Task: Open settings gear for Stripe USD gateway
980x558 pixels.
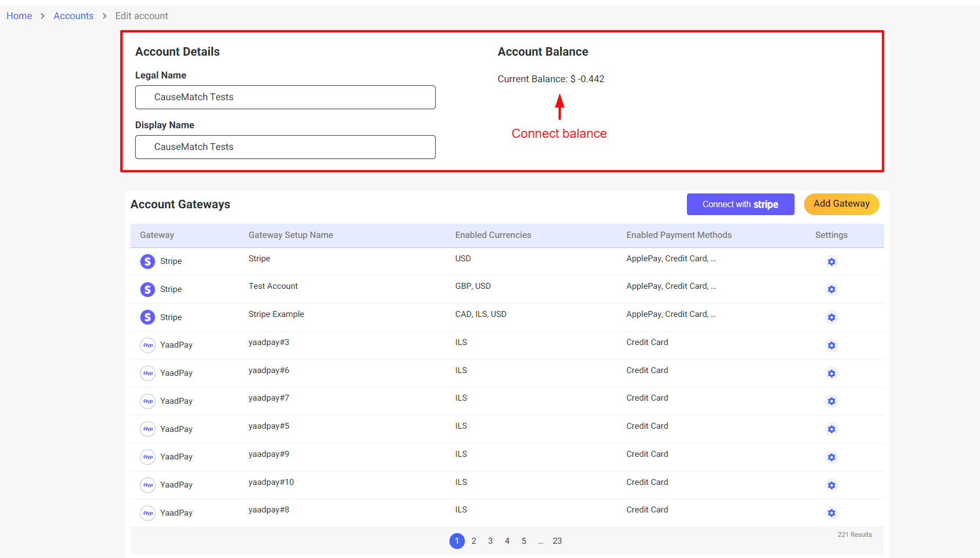Action: [831, 262]
